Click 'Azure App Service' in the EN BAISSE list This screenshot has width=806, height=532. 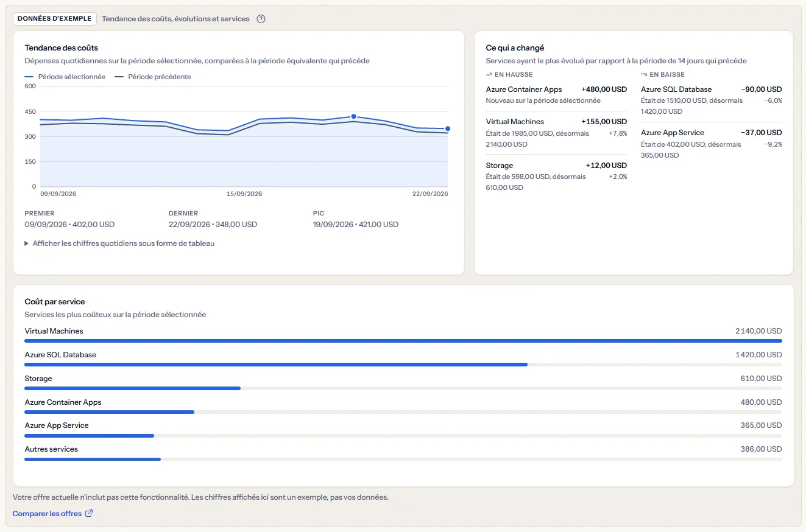pos(673,133)
